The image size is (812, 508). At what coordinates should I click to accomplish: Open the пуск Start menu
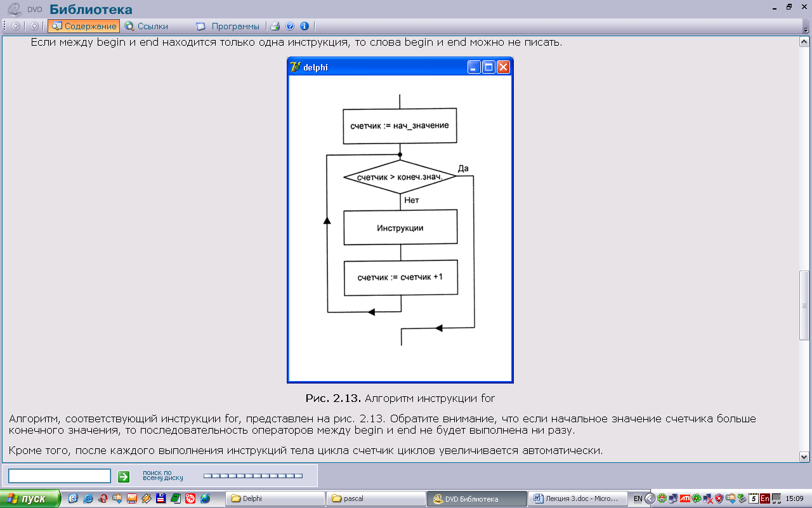pos(30,498)
